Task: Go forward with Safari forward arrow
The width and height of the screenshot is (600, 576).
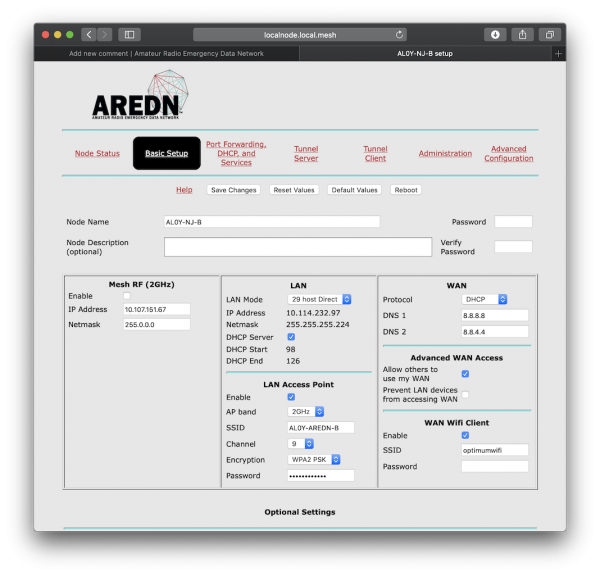Action: [104, 35]
